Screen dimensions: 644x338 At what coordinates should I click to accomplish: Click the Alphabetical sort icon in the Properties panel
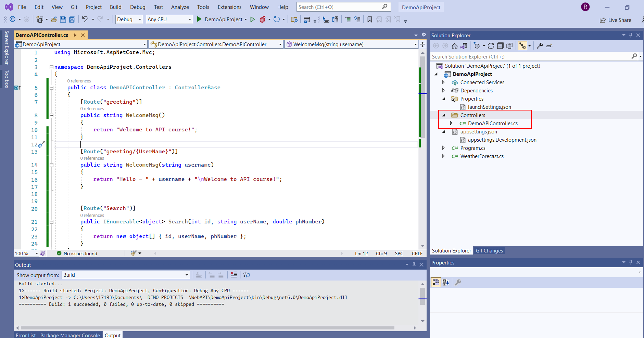[446, 282]
